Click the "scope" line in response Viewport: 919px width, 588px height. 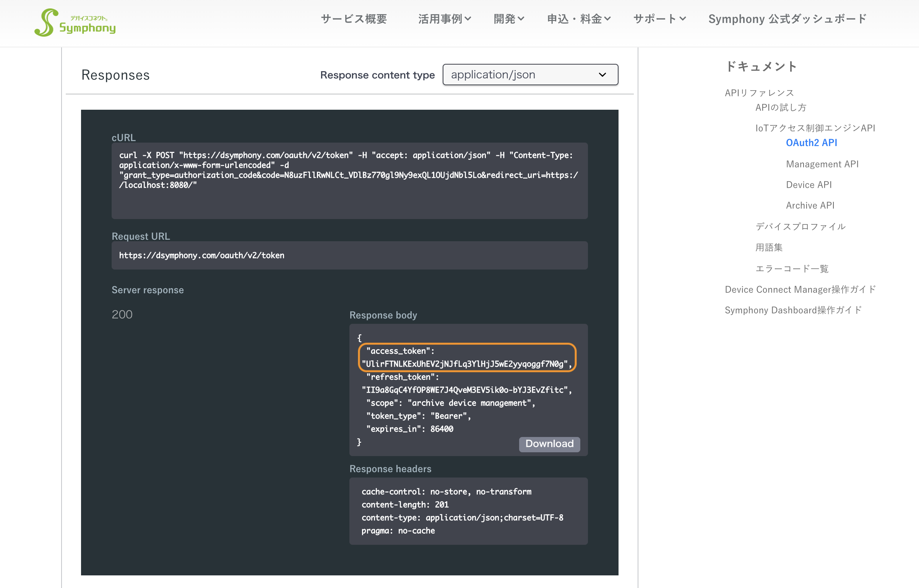tap(450, 403)
